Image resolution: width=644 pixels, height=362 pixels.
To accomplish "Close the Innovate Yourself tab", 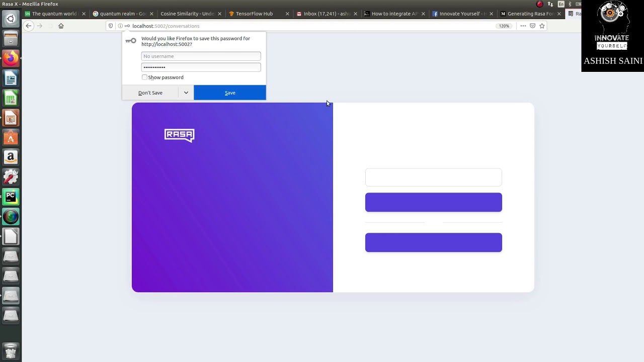I will tap(491, 14).
